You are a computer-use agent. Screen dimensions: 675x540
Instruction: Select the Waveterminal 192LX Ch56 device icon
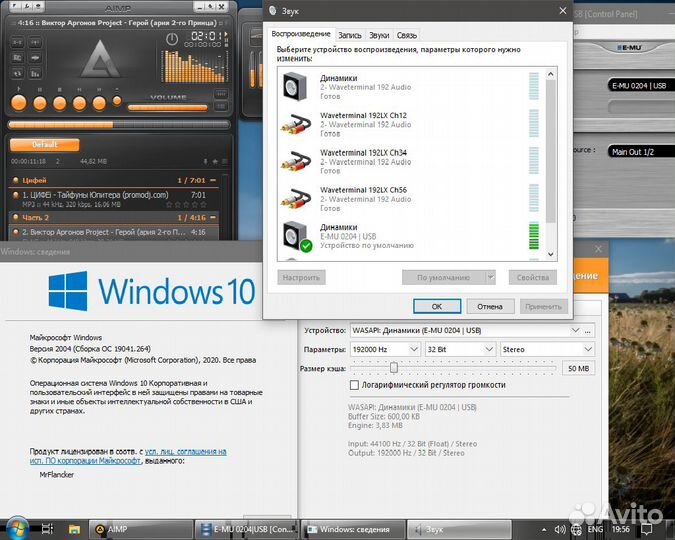click(x=295, y=199)
